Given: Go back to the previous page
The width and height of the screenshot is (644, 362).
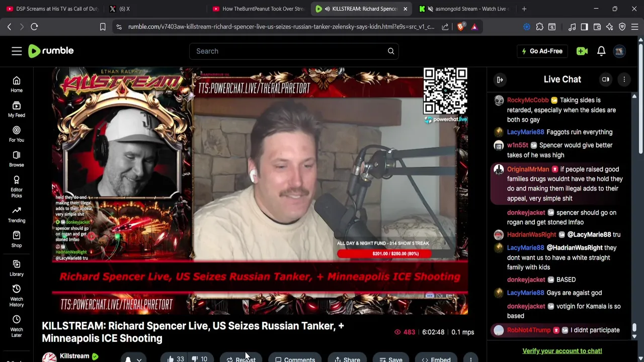Looking at the screenshot, I should tap(9, 27).
